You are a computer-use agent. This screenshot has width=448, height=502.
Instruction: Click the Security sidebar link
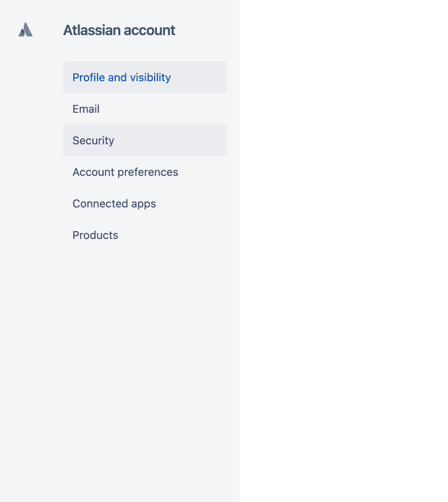pyautogui.click(x=145, y=140)
